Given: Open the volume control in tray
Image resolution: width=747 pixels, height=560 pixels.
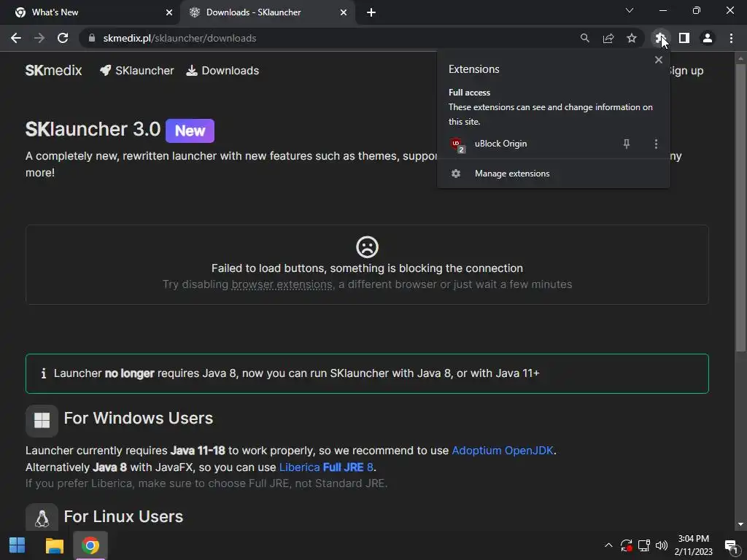Looking at the screenshot, I should coord(661,545).
